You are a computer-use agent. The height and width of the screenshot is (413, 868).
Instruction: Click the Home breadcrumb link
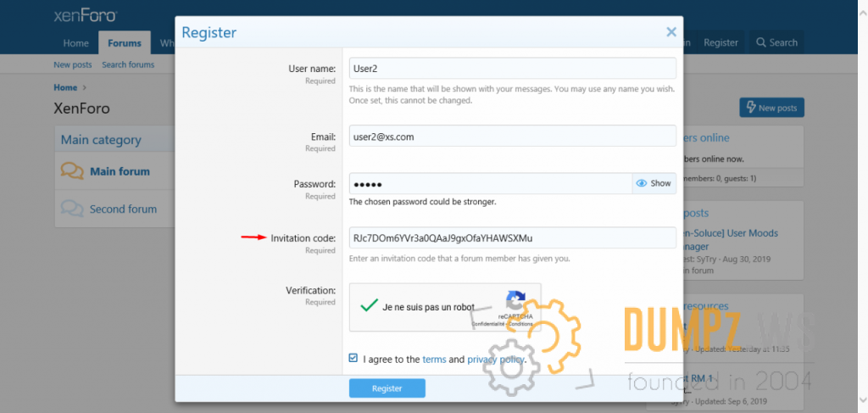point(65,87)
